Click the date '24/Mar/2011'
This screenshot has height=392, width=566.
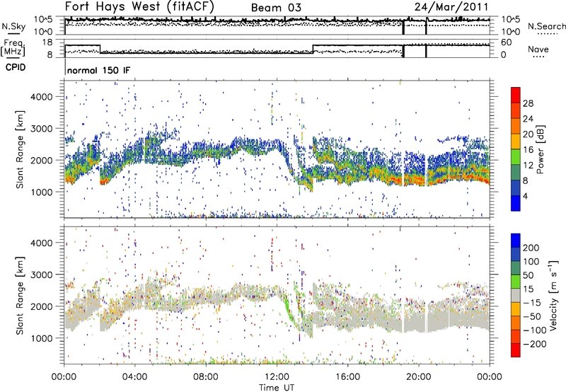(x=451, y=7)
